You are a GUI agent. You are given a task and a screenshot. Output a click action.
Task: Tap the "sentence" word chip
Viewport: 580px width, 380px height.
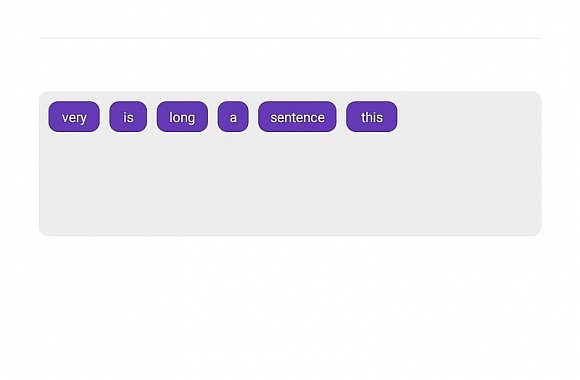click(297, 117)
